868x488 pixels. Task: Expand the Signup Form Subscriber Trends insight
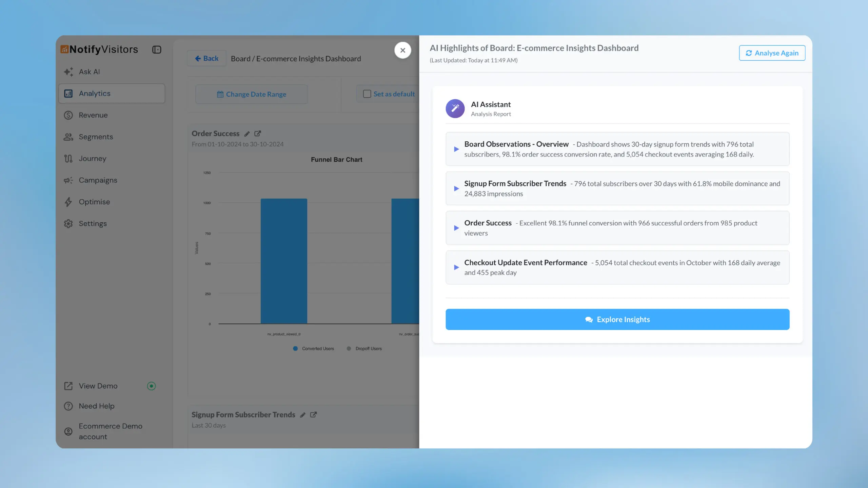[x=456, y=188]
